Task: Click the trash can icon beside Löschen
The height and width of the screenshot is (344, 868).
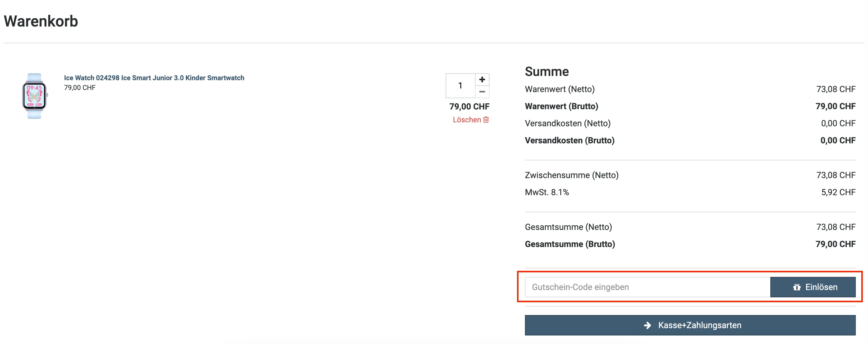Action: tap(486, 120)
